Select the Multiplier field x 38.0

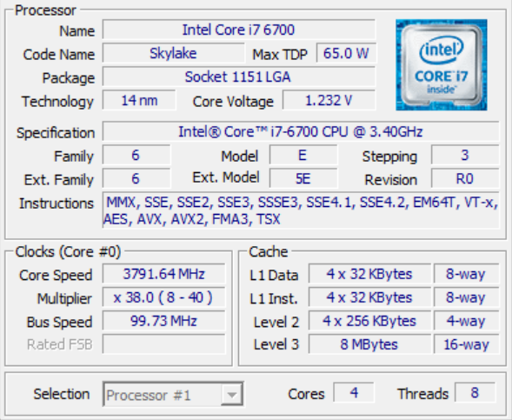click(163, 297)
